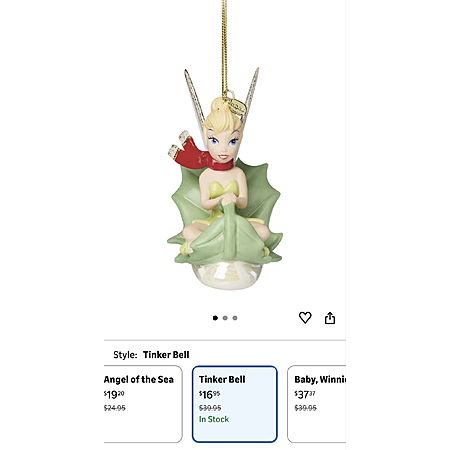The height and width of the screenshot is (450, 450).
Task: Click the gold hanging cord on ornament
Action: tap(225, 47)
